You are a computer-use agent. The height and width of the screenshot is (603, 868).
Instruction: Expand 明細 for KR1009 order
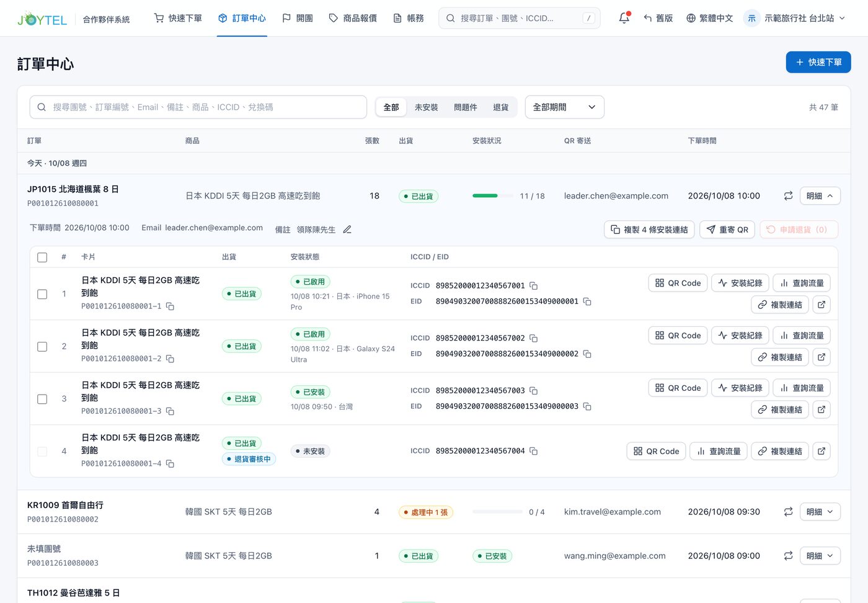coord(820,512)
